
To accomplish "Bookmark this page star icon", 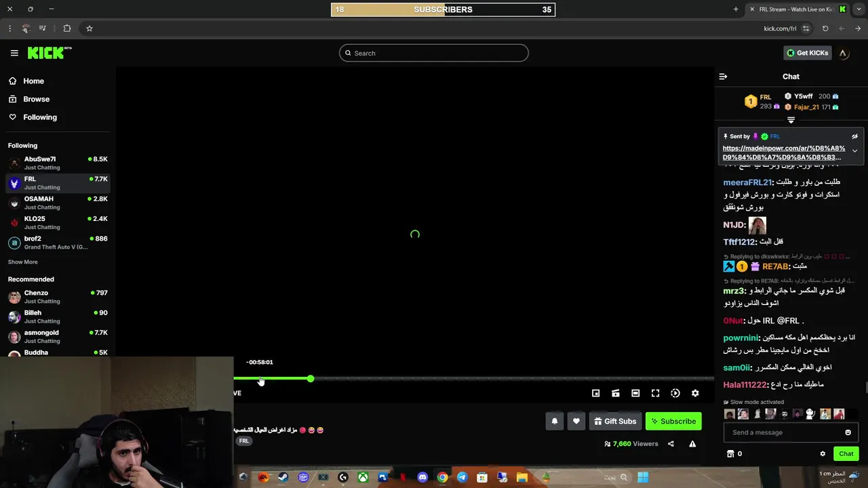I will click(x=89, y=28).
